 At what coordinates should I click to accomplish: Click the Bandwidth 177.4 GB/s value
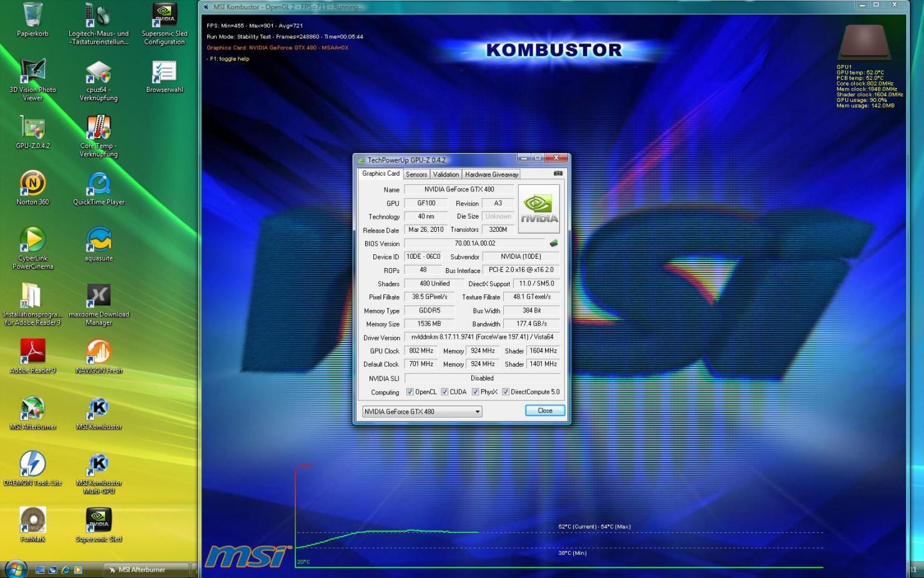point(531,324)
